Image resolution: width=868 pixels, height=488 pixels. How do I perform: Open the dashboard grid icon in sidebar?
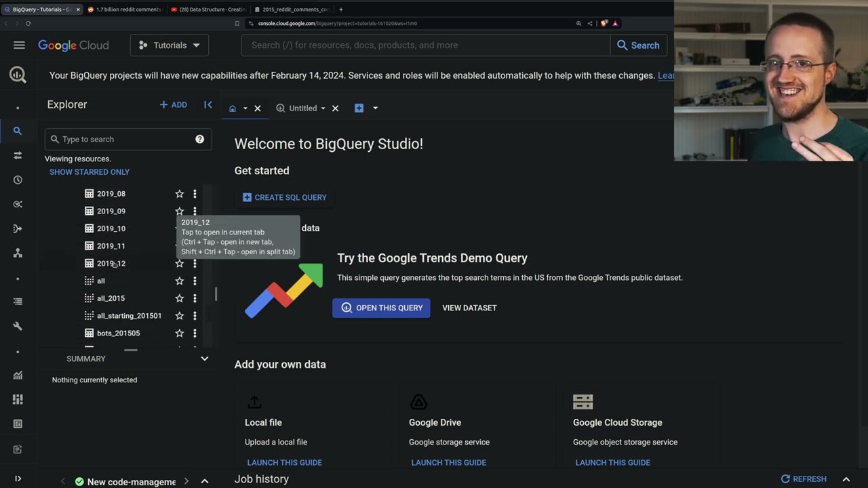pyautogui.click(x=18, y=399)
